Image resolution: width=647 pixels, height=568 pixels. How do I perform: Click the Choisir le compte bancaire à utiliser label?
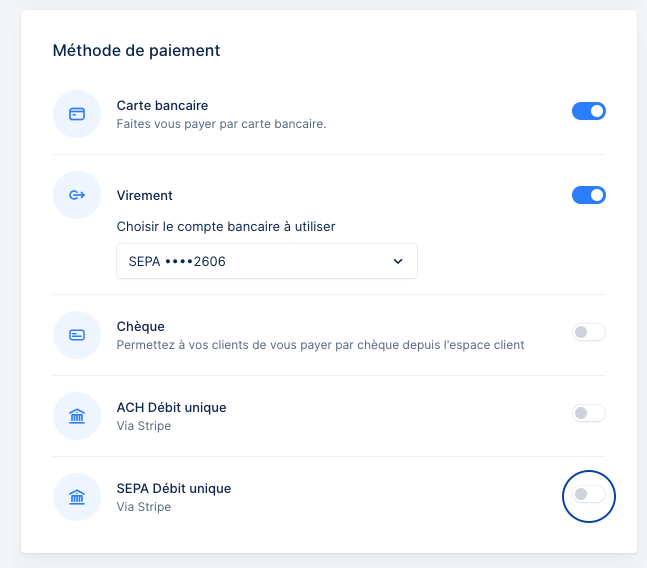pyautogui.click(x=226, y=226)
